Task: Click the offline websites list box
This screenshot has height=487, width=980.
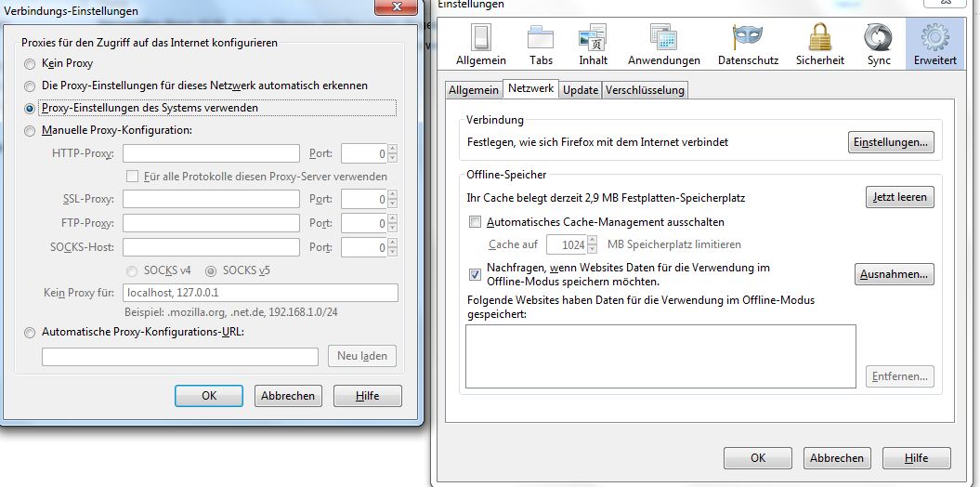Action: click(660, 356)
